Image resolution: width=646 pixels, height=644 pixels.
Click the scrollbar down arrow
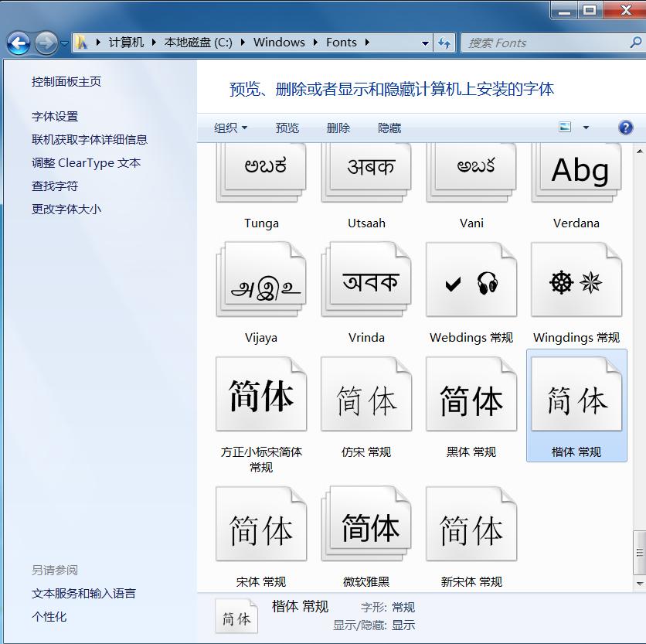coord(640,584)
